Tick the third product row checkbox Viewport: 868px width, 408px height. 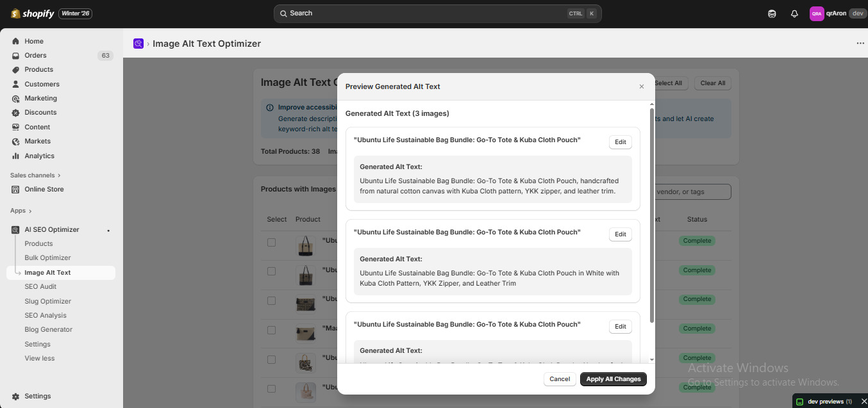[x=271, y=300]
